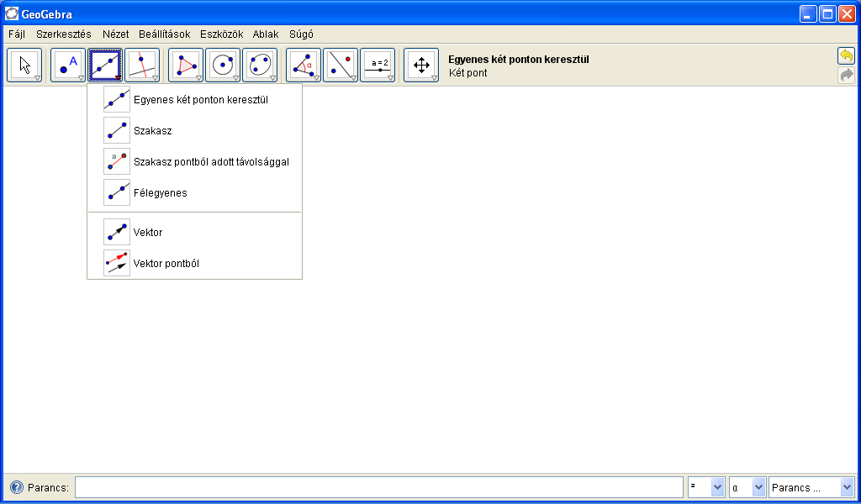
Task: Click the Két pont hint text
Action: 467,73
